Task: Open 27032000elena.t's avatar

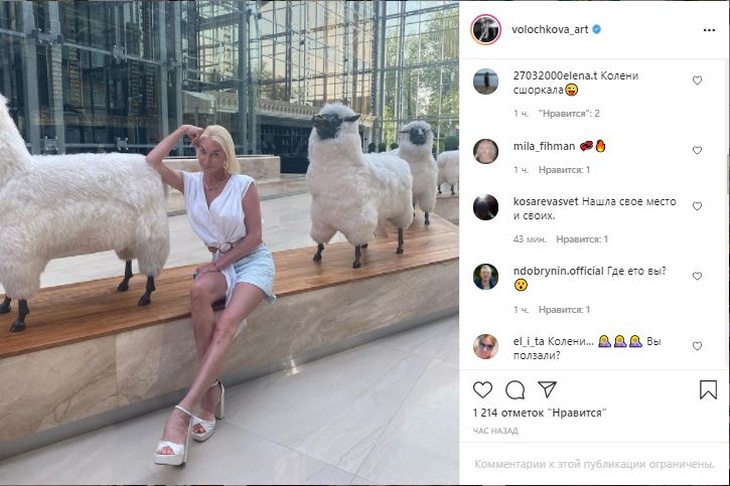Action: (x=486, y=81)
